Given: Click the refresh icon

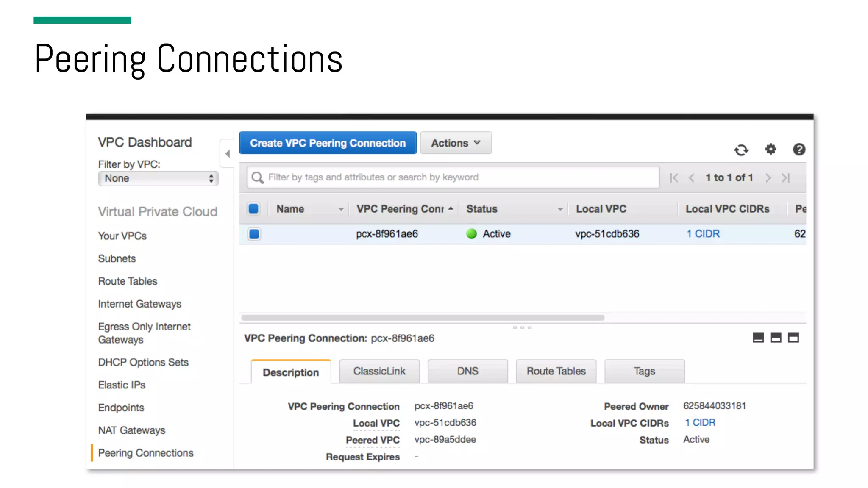Looking at the screenshot, I should [741, 150].
